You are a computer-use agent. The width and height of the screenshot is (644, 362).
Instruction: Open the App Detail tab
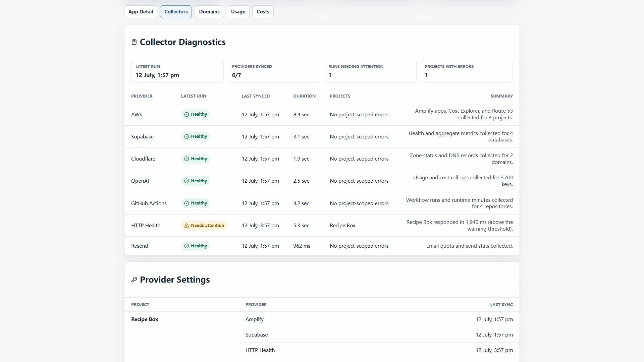(x=141, y=12)
